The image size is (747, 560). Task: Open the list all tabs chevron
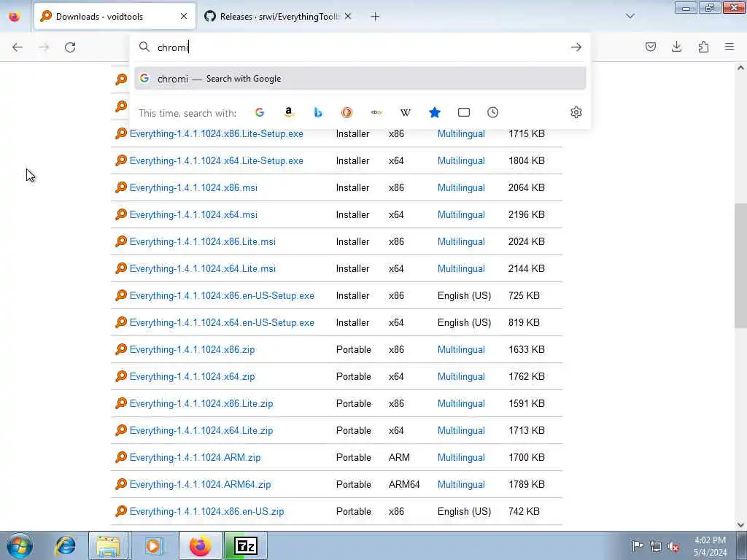pyautogui.click(x=630, y=16)
